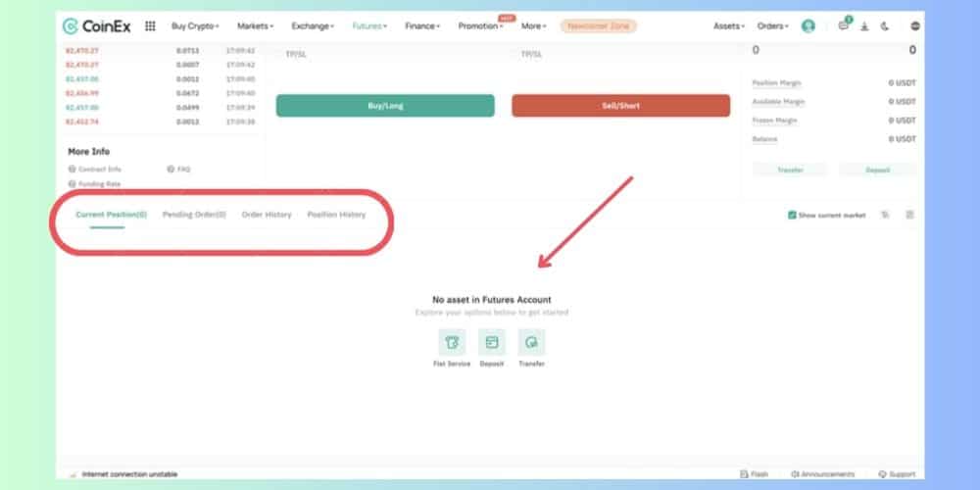980x490 pixels.
Task: Toggle Show current market checkbox
Action: (792, 215)
